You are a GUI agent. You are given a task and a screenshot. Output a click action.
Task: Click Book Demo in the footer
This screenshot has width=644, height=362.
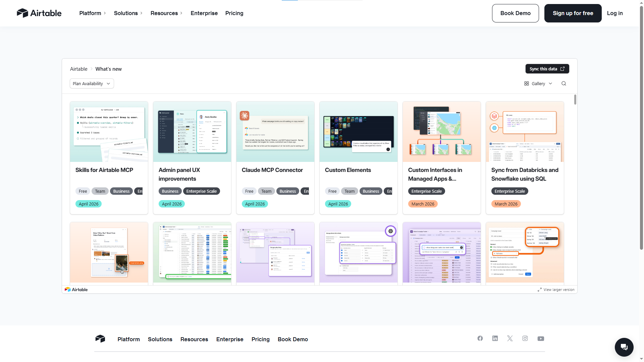[x=292, y=339]
